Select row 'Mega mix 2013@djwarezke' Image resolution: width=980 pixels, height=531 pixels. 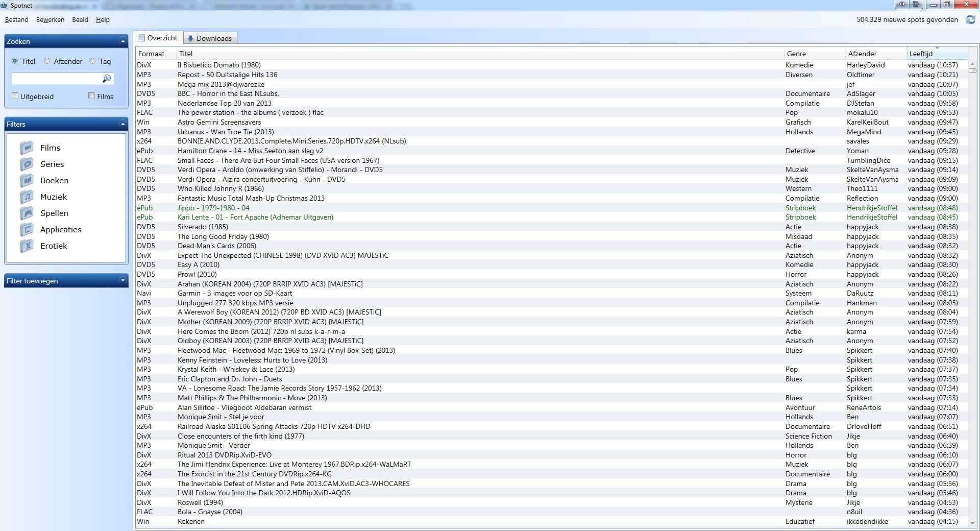point(551,84)
